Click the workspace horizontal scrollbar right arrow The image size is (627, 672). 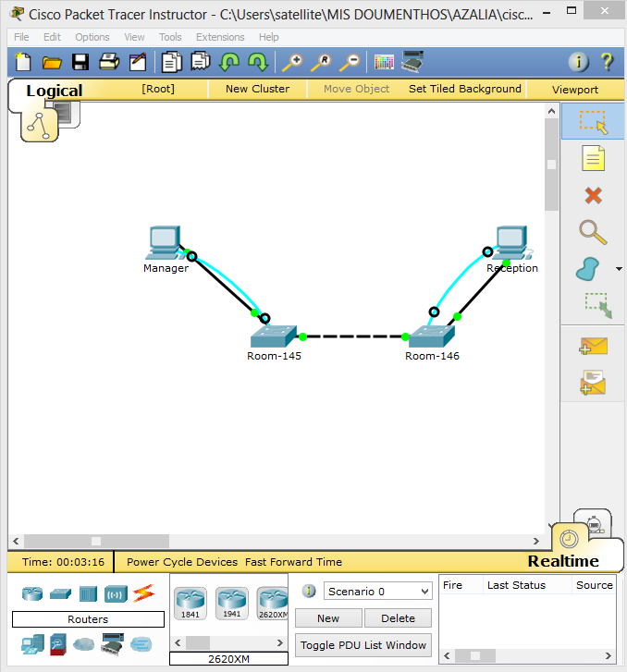(x=536, y=541)
